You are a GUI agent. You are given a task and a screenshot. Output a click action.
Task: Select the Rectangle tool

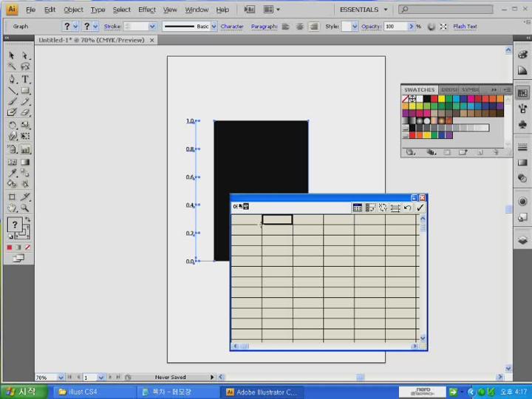coord(25,91)
